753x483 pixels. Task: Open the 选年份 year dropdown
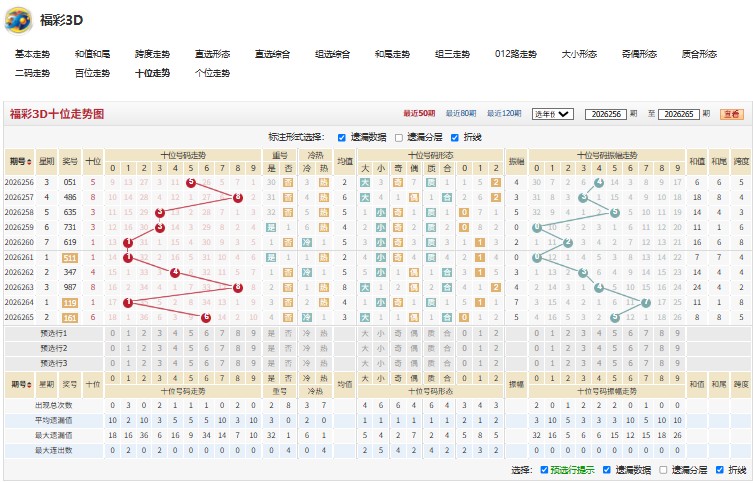552,114
